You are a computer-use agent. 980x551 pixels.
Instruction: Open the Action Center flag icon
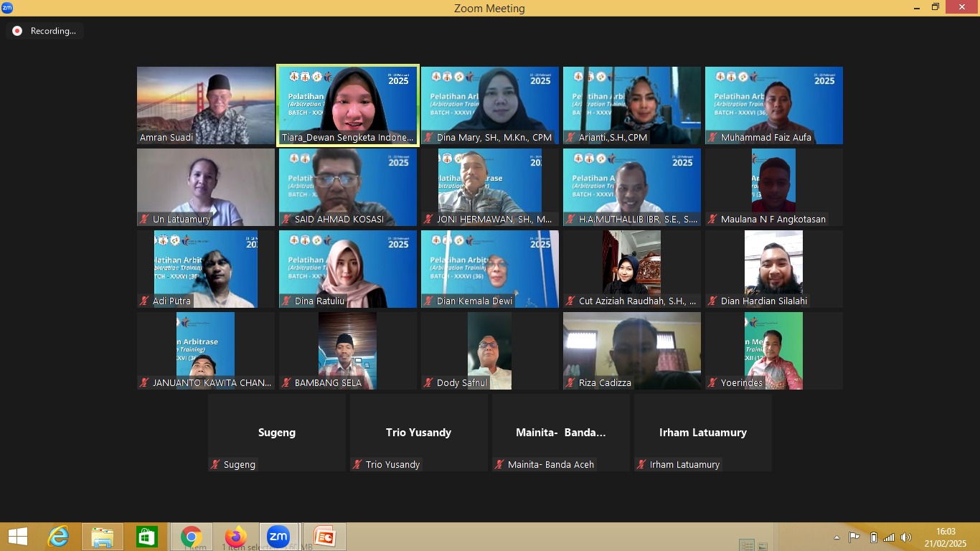pyautogui.click(x=854, y=537)
